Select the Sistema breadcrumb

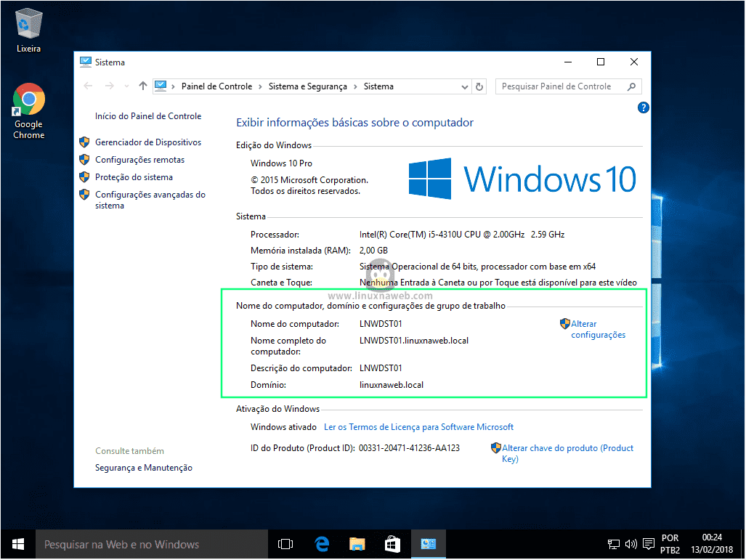[378, 86]
